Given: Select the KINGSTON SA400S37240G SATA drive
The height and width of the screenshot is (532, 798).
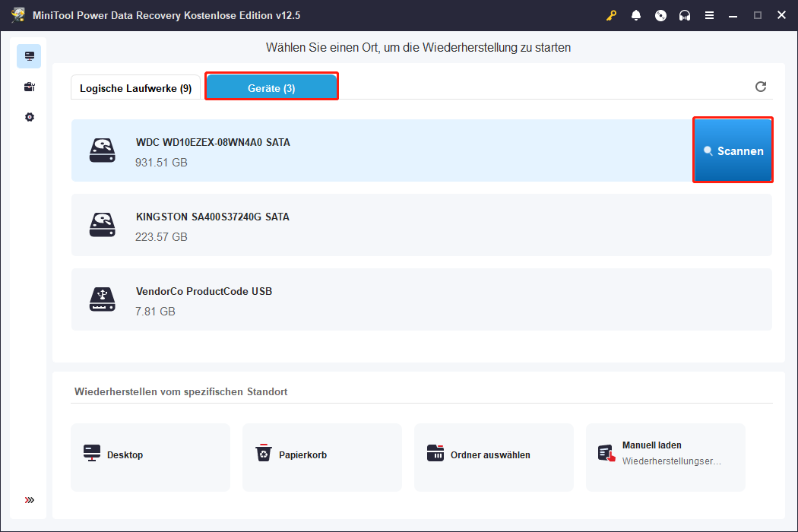Looking at the screenshot, I should tap(421, 224).
